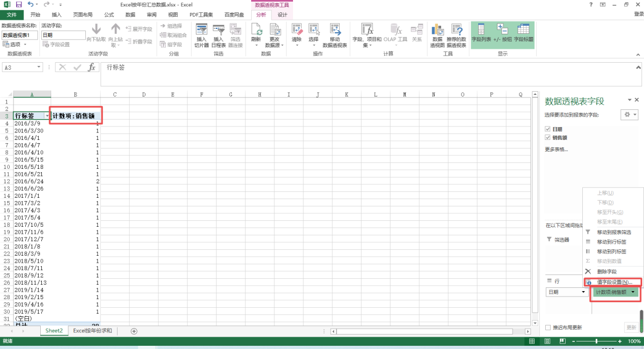Open the 行标签 filter dropdown in cell A3
The height and width of the screenshot is (349, 644).
(47, 116)
